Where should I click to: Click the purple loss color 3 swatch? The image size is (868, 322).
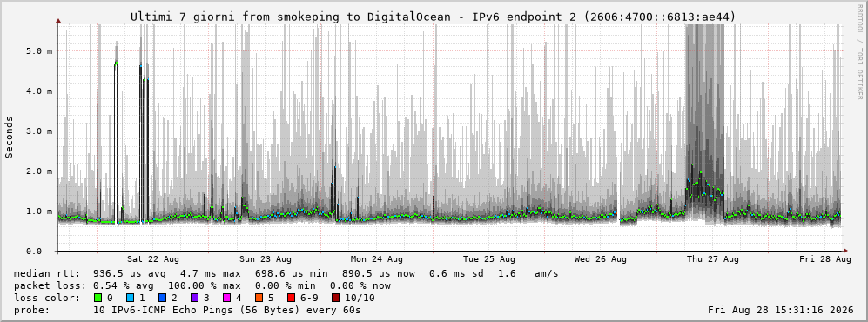[194, 298]
